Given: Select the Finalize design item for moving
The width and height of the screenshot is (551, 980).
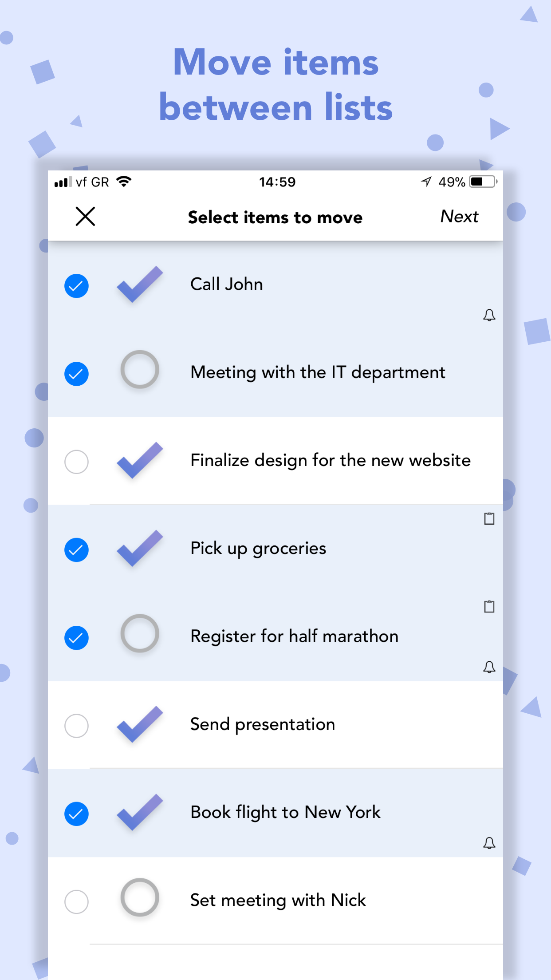Looking at the screenshot, I should (76, 462).
